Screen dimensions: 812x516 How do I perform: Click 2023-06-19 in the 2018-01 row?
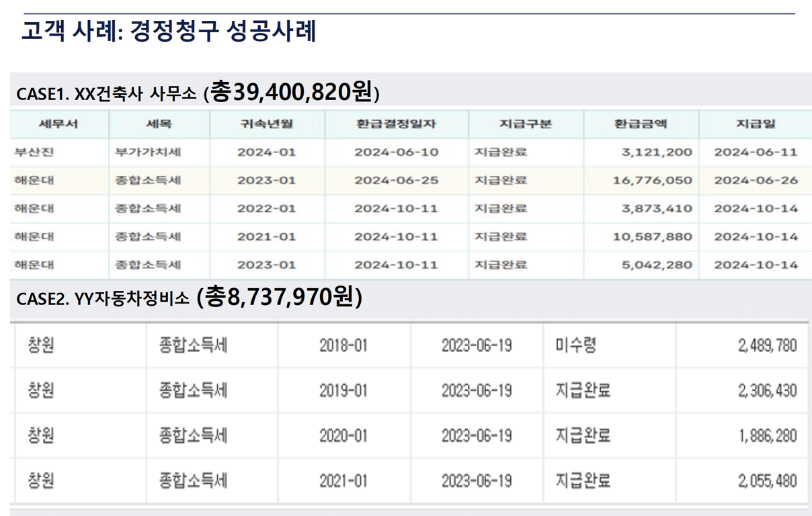pos(477,346)
